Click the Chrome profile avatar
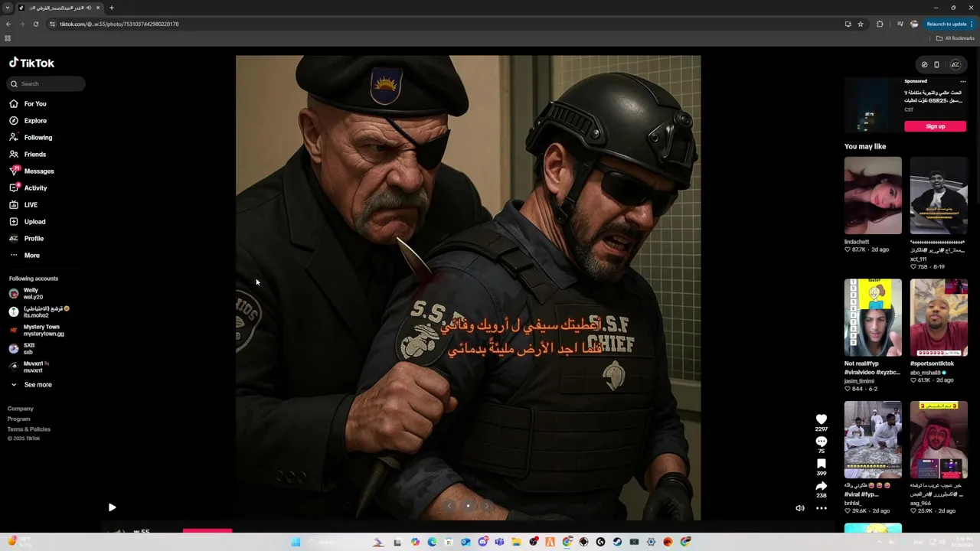Viewport: 980px width, 551px height. click(914, 24)
